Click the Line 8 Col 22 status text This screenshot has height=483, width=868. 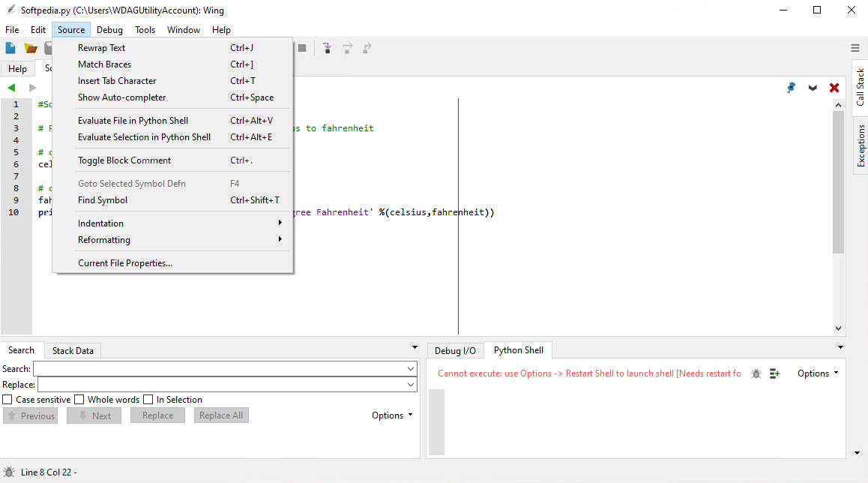pyautogui.click(x=49, y=472)
